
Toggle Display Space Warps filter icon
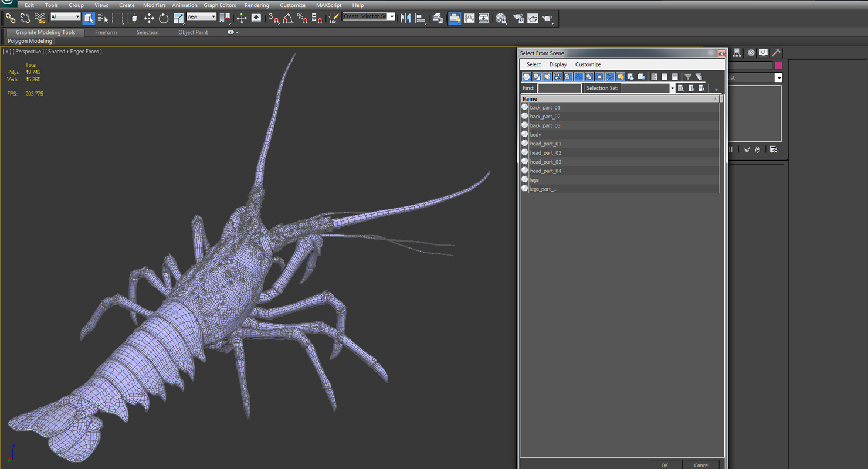pos(579,77)
